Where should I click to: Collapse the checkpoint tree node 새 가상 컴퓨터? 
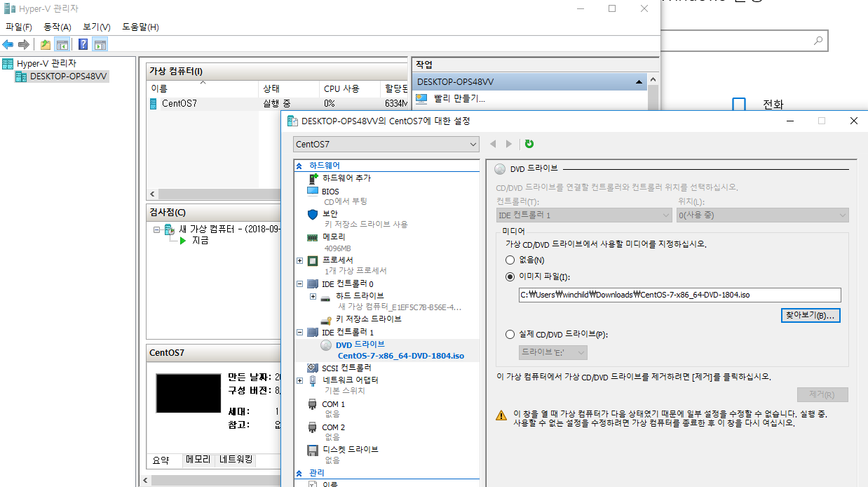[157, 229]
